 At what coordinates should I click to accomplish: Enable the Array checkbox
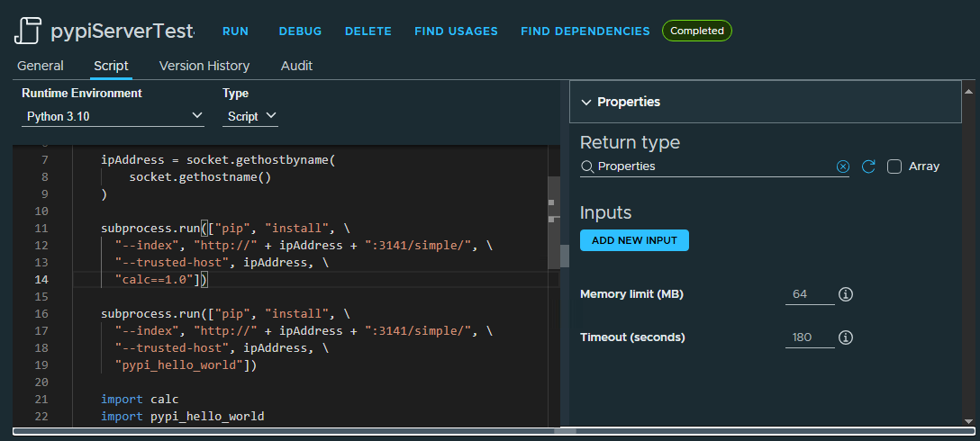pyautogui.click(x=894, y=166)
